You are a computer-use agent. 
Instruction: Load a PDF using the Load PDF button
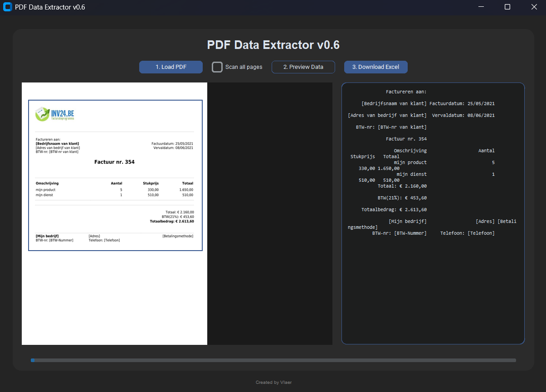coord(171,67)
